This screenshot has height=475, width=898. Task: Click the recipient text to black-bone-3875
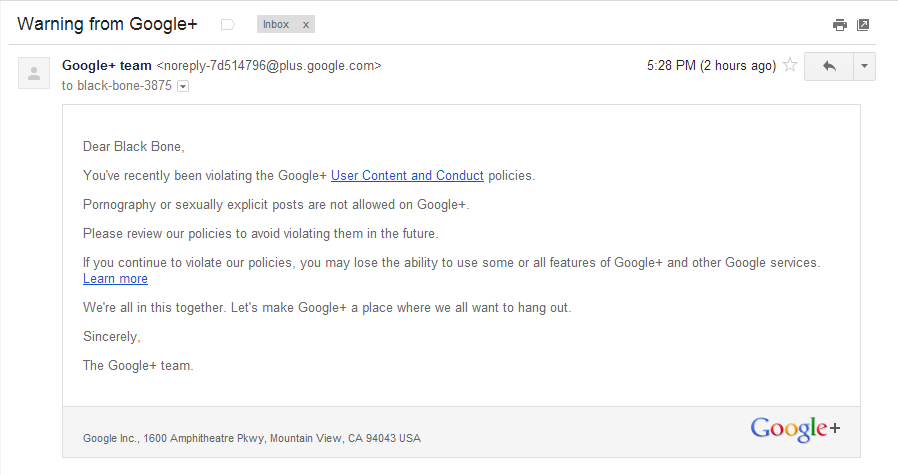tap(117, 85)
